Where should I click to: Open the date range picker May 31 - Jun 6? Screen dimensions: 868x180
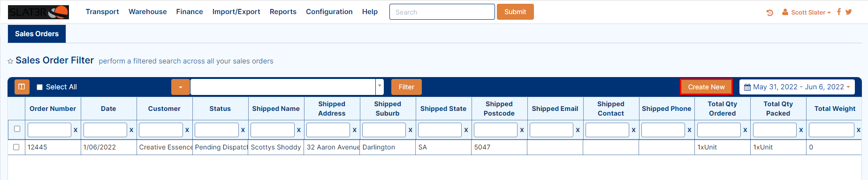point(797,87)
